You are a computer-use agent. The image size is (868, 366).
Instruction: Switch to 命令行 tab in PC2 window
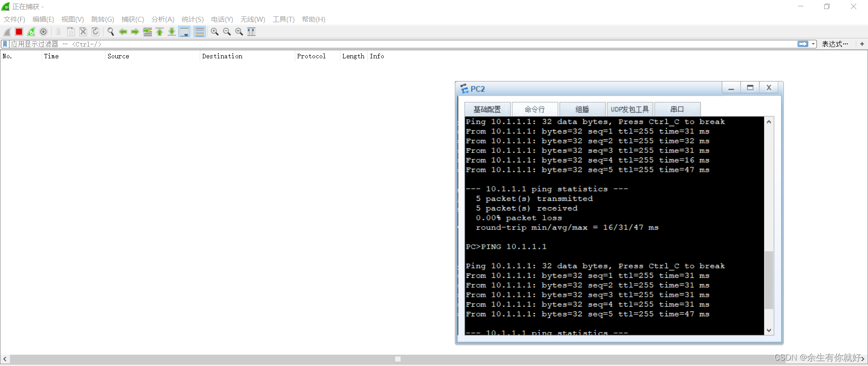coord(535,109)
